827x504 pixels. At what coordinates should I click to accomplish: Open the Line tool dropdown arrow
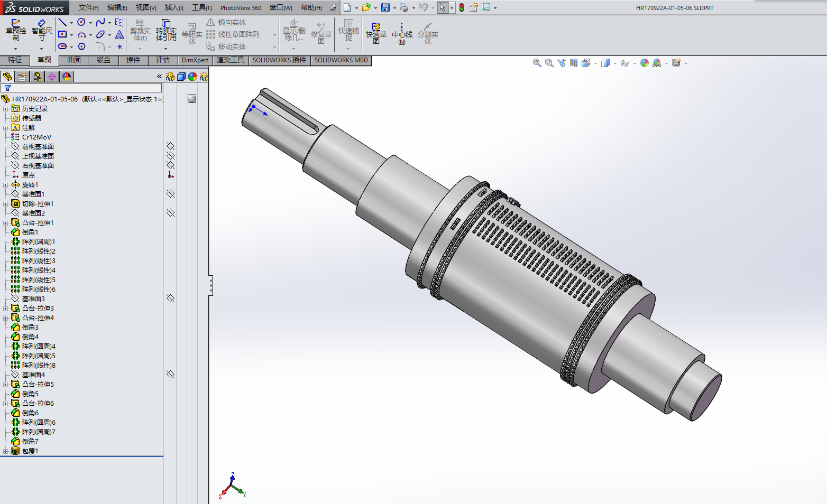(71, 23)
